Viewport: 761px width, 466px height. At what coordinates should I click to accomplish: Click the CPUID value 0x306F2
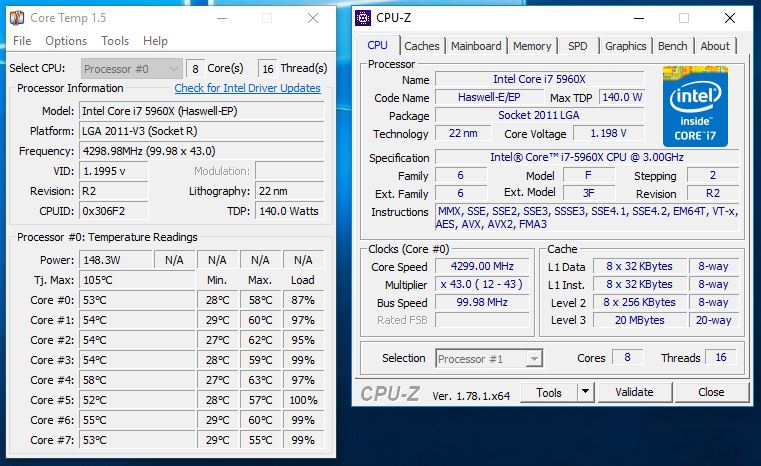click(x=114, y=211)
